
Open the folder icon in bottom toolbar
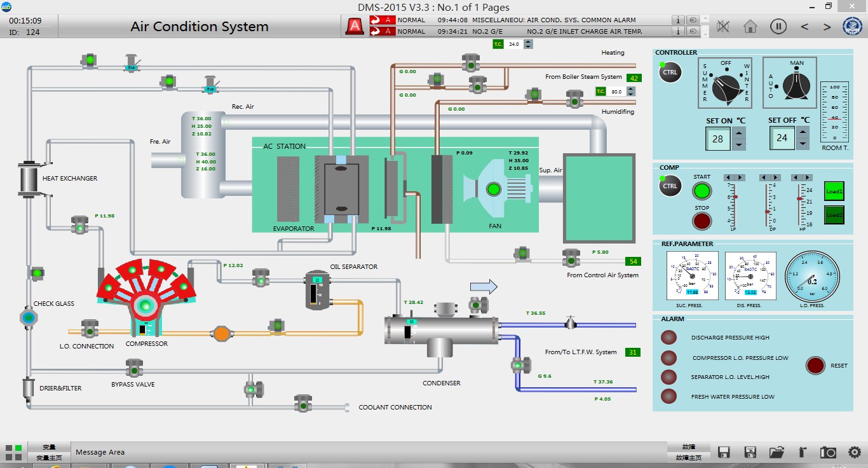[x=776, y=452]
